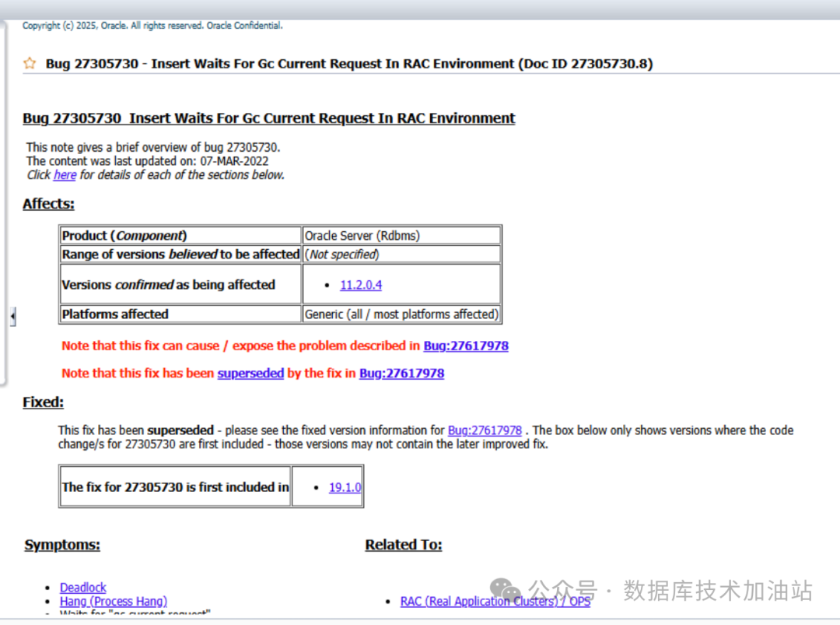This screenshot has height=625, width=840.
Task: Click the 'Affects:' section heading
Action: 49,204
